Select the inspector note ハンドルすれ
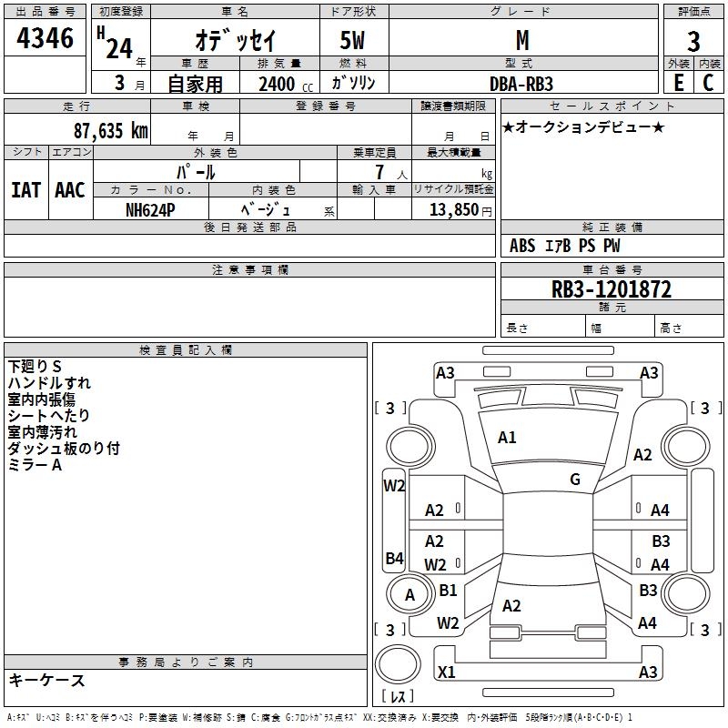This screenshot has width=728, height=728. pos(49,382)
